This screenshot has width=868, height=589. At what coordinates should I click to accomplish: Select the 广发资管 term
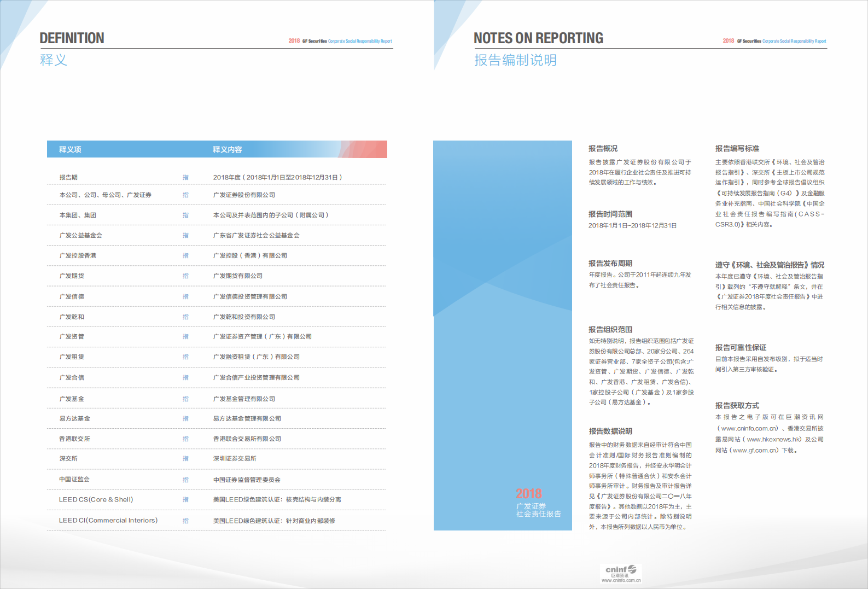coord(72,336)
